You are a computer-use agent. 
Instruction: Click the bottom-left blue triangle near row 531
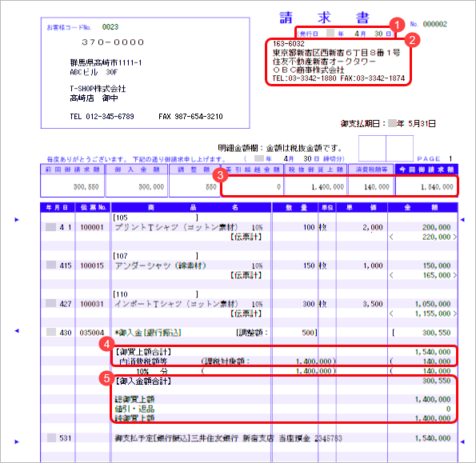click(17, 441)
